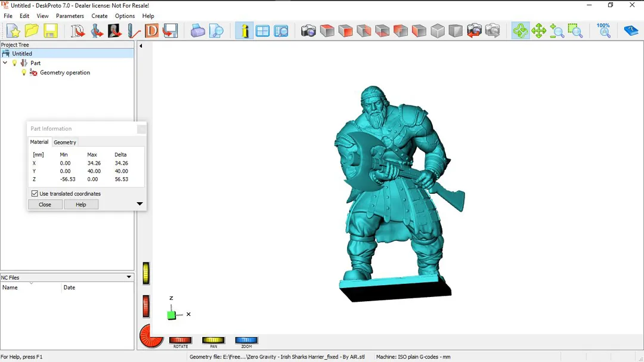Close Part Information via title bar X

[x=141, y=129]
